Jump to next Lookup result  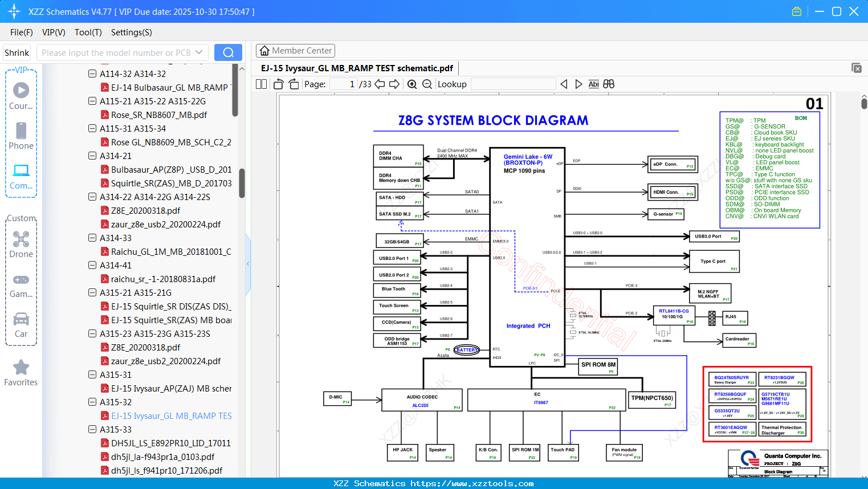click(578, 84)
